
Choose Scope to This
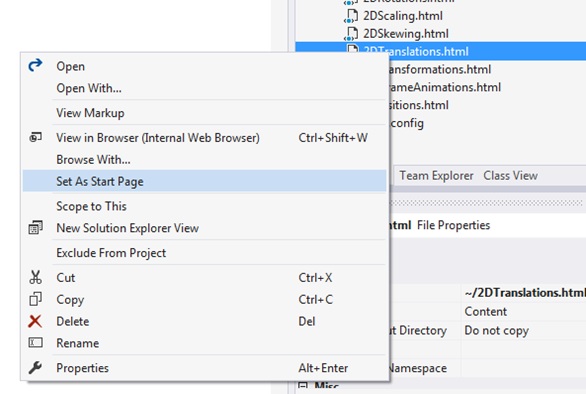pyautogui.click(x=204, y=206)
